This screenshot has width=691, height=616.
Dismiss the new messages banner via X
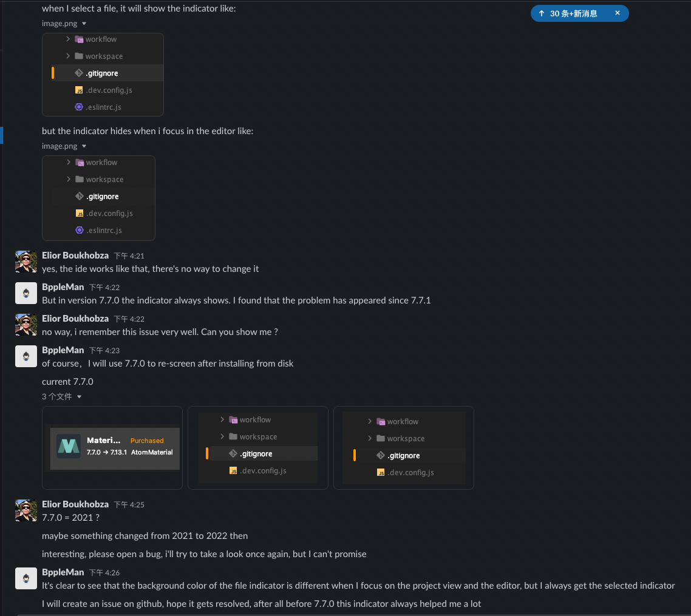point(618,12)
